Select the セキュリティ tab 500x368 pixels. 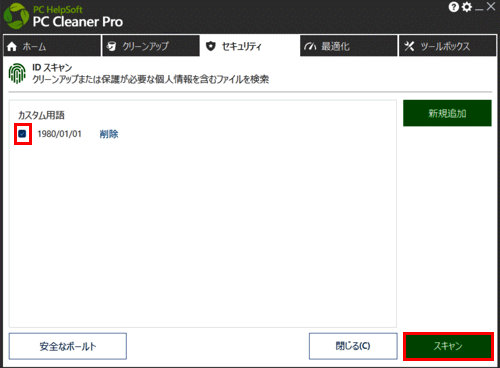click(249, 46)
